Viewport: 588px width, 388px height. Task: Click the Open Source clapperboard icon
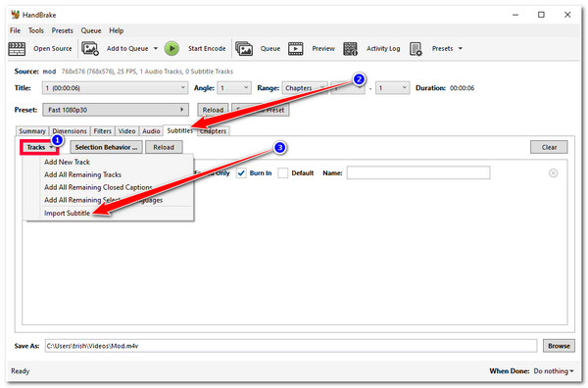[17, 49]
